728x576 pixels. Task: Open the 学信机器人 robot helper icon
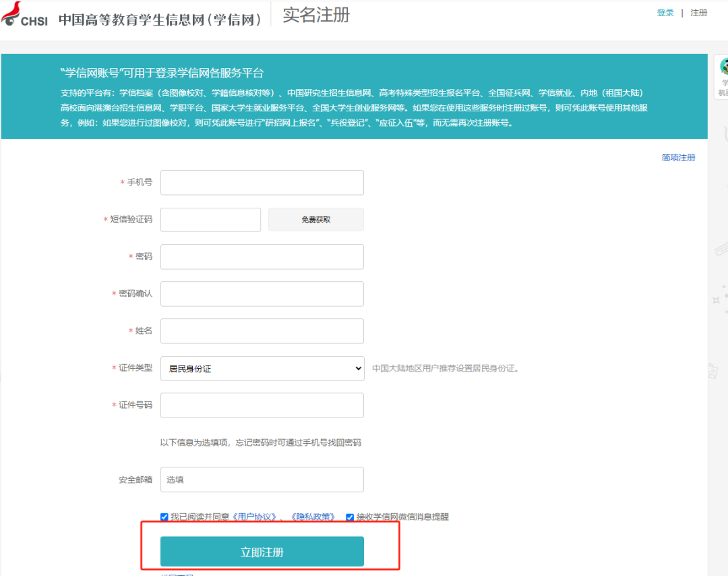(x=723, y=76)
